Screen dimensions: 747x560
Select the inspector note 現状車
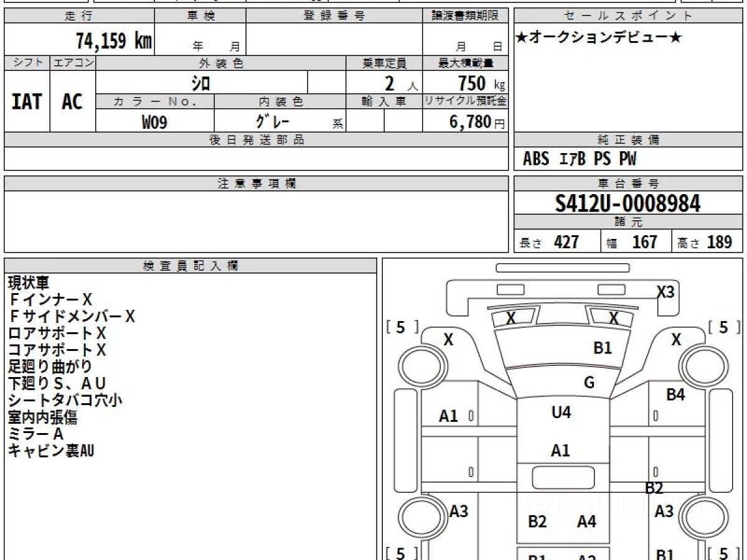[x=28, y=283]
